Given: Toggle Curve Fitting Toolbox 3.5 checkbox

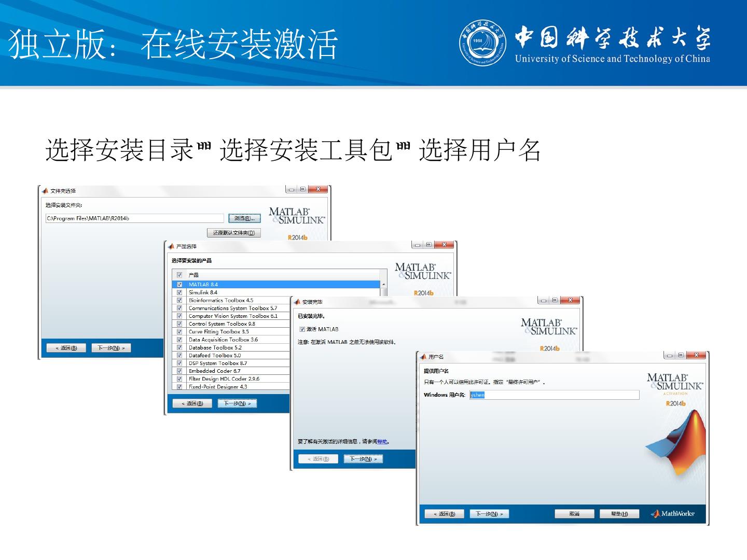Looking at the screenshot, I should 179,331.
